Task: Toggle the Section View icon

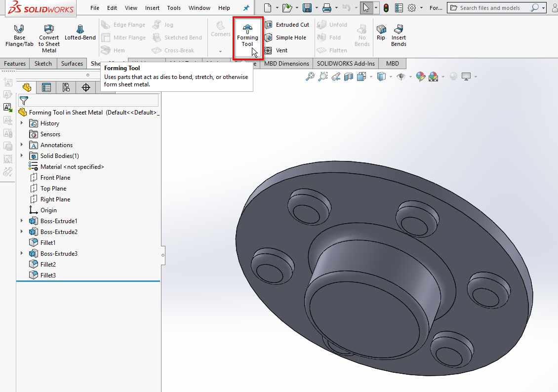Action: (x=349, y=77)
